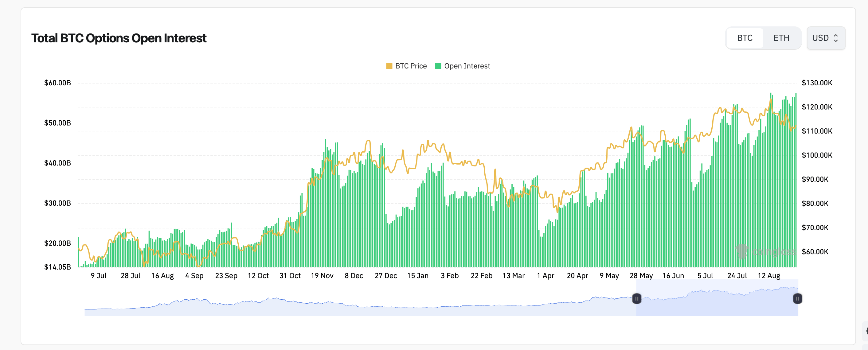Click the right range slider handle
This screenshot has width=868, height=350.
click(797, 298)
